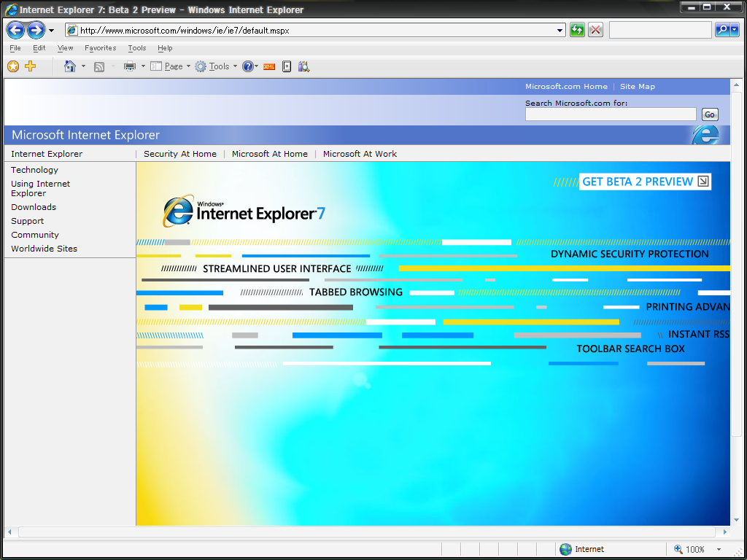Click PRINTING ADVAN feature text
This screenshot has height=560, width=747.
click(x=688, y=307)
